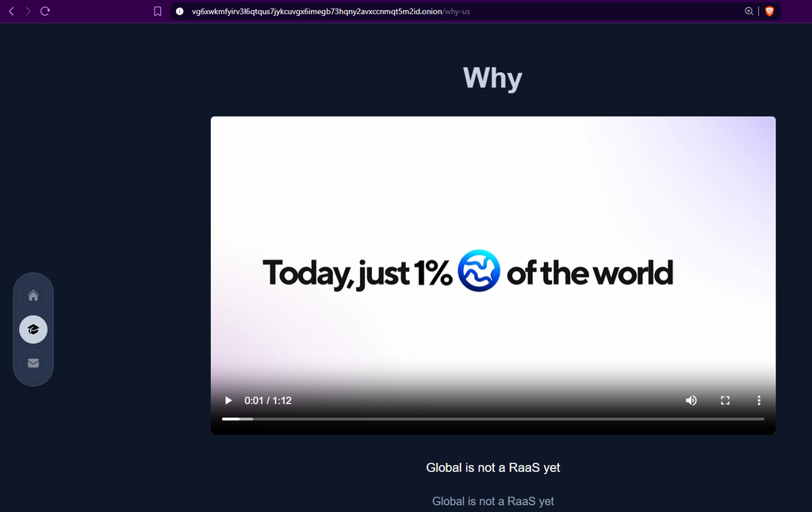The image size is (812, 512).
Task: Go to Home in the sidebar
Action: 33,296
